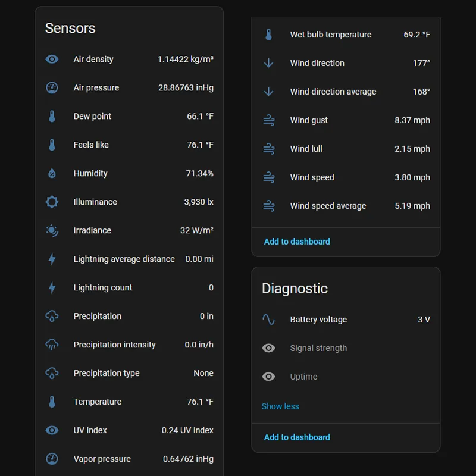Click the Air pressure gauge icon
The width and height of the screenshot is (476, 476).
(52, 87)
